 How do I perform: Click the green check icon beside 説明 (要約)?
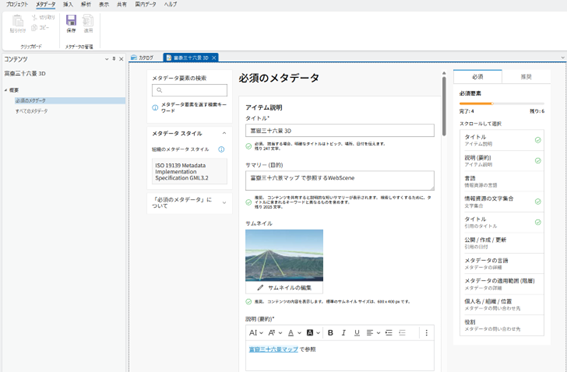(x=538, y=161)
